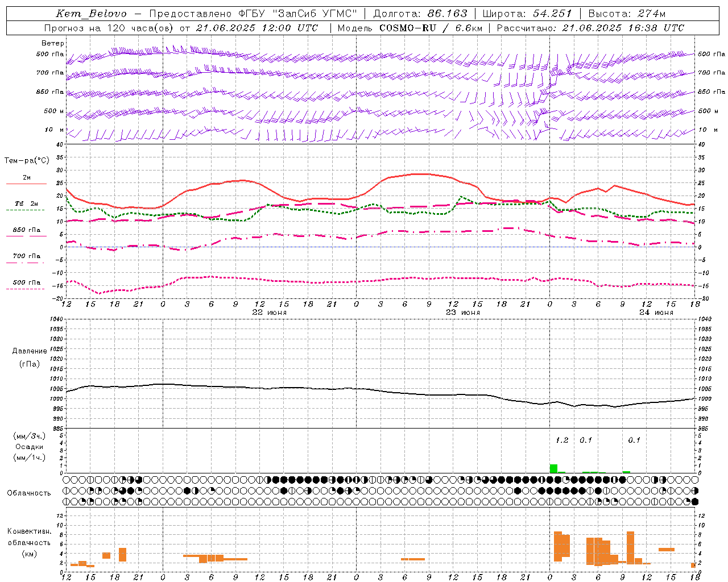Click the filled cloud circle ending the bottom cloudiness row

click(694, 501)
